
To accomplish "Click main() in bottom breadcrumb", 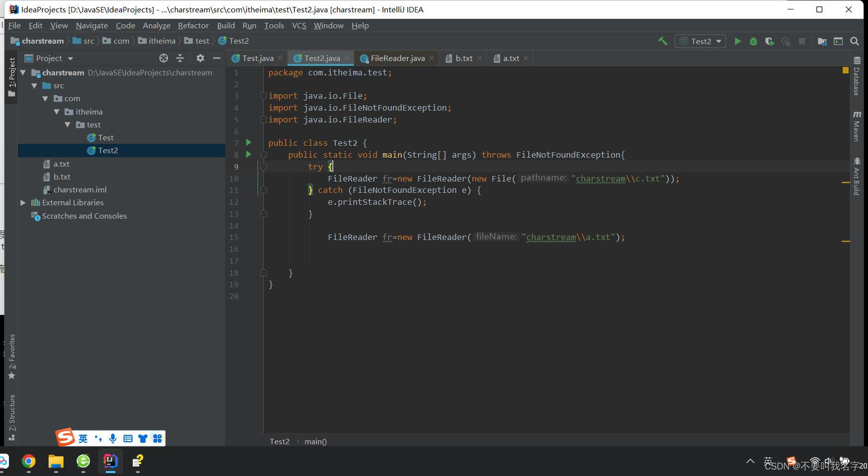I will point(315,441).
